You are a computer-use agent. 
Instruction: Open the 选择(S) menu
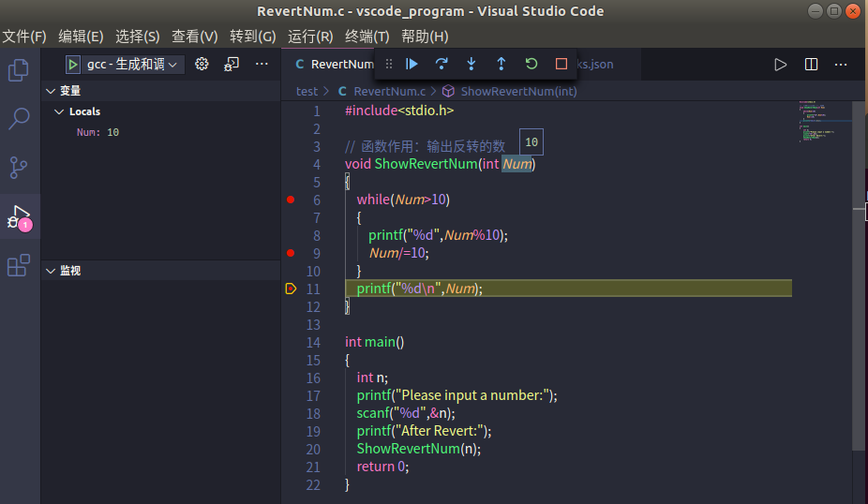(137, 37)
